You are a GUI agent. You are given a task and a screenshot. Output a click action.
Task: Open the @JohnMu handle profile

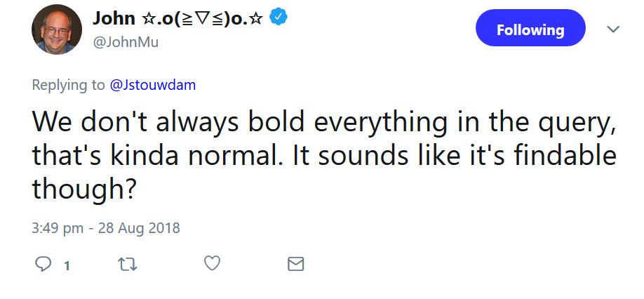(x=126, y=42)
